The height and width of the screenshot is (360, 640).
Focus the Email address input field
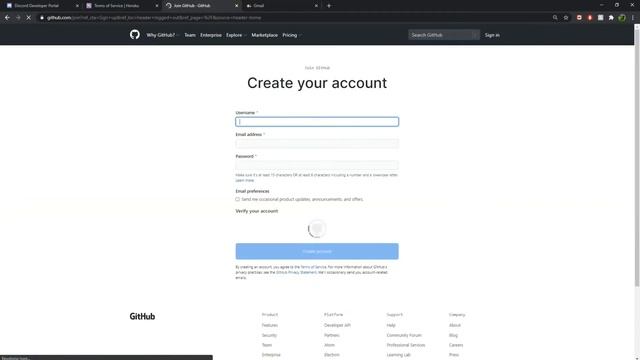(317, 143)
